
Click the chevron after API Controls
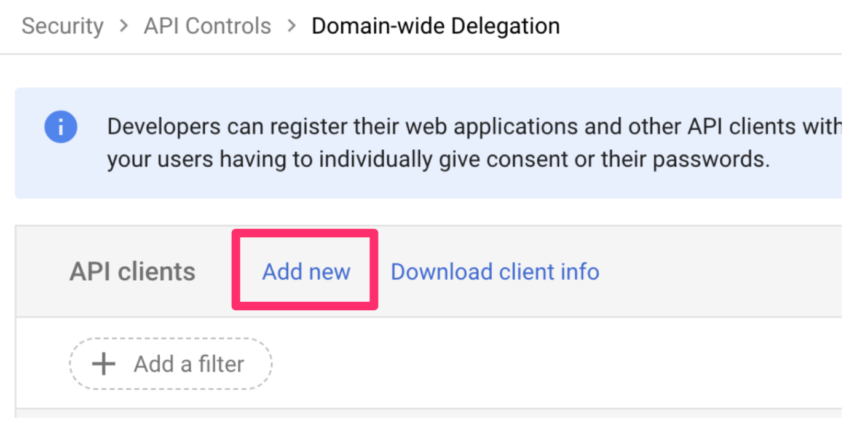[x=291, y=26]
